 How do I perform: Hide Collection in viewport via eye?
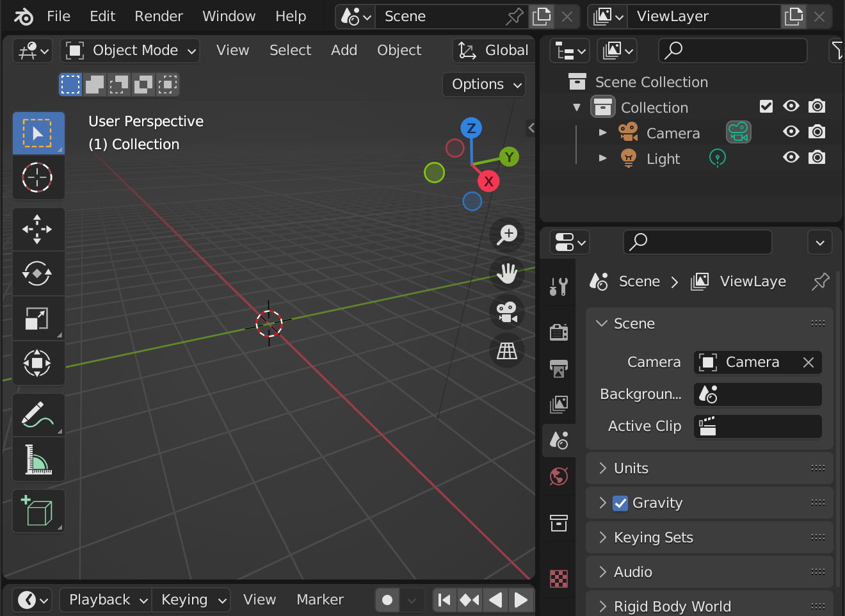791,106
